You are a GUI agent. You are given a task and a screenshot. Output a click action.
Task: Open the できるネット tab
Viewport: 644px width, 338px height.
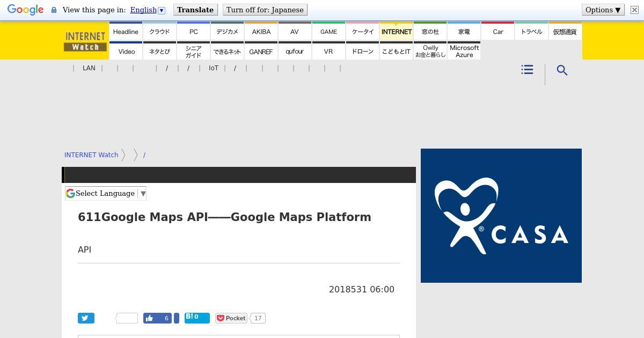pos(227,51)
